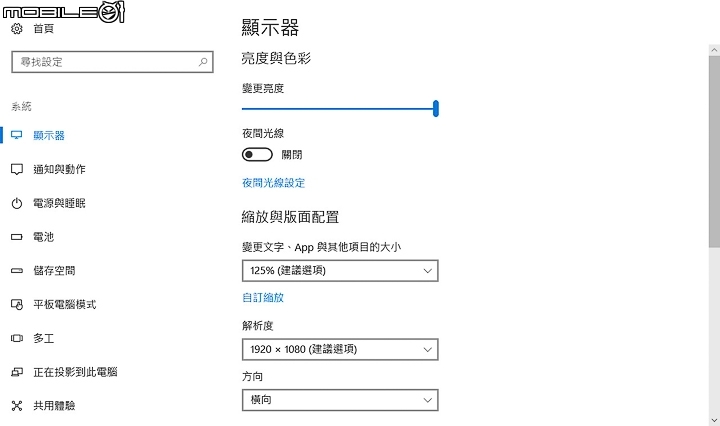Select the 顯示器 monitor icon in sidebar
The width and height of the screenshot is (720, 426).
[17, 135]
